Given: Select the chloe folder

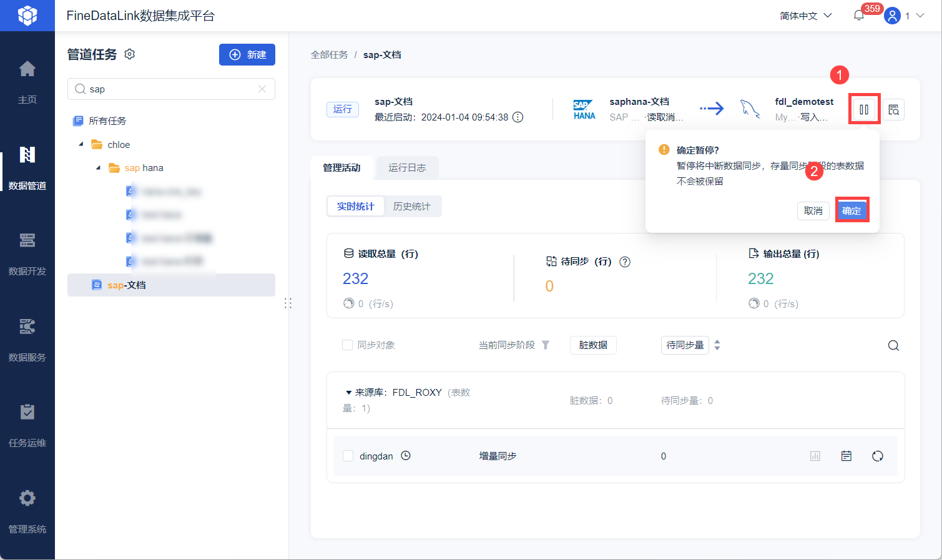Looking at the screenshot, I should [x=119, y=145].
